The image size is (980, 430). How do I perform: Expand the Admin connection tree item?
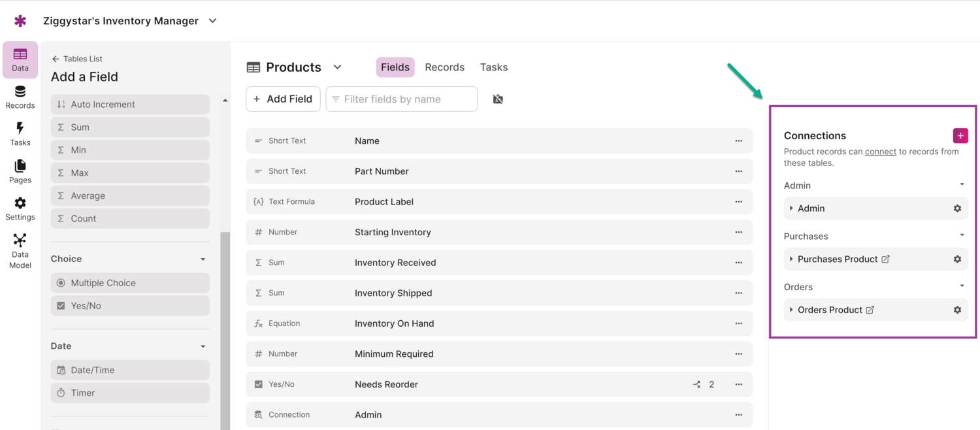[791, 208]
